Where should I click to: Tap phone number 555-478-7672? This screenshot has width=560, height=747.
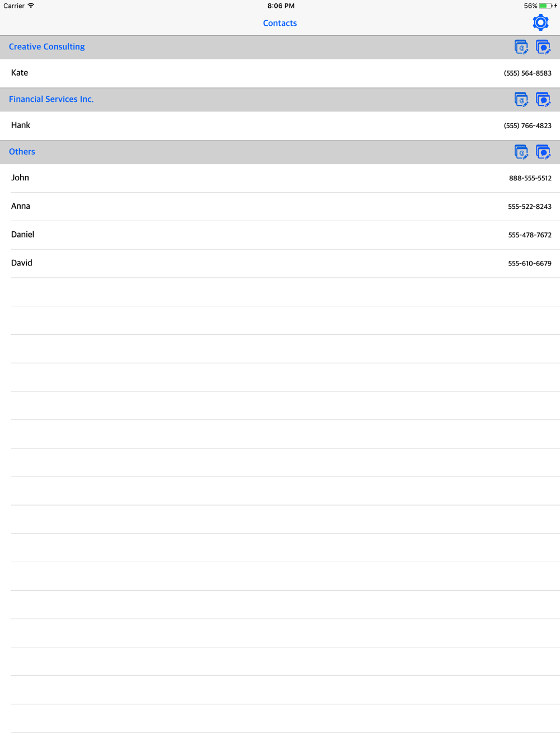(x=530, y=235)
